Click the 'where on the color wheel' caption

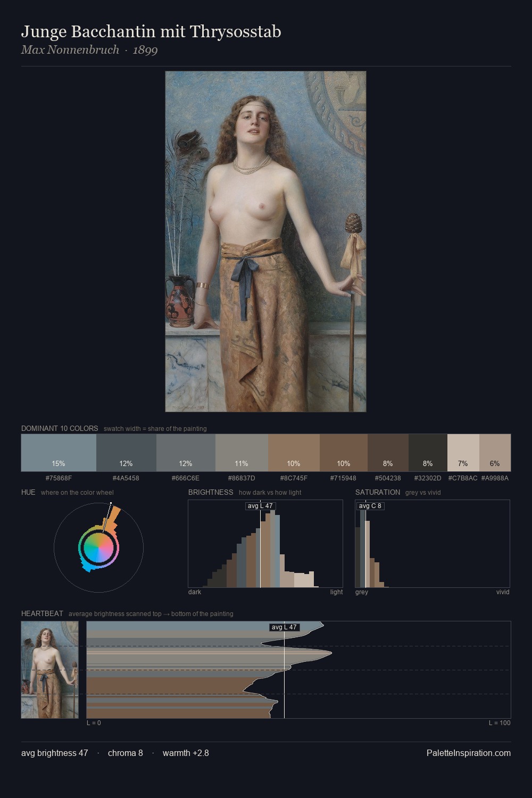77,493
